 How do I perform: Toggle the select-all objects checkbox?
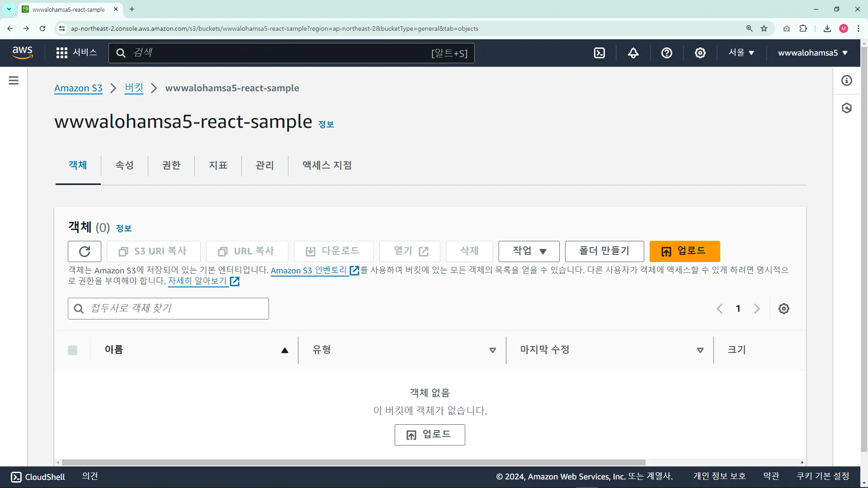coord(72,350)
